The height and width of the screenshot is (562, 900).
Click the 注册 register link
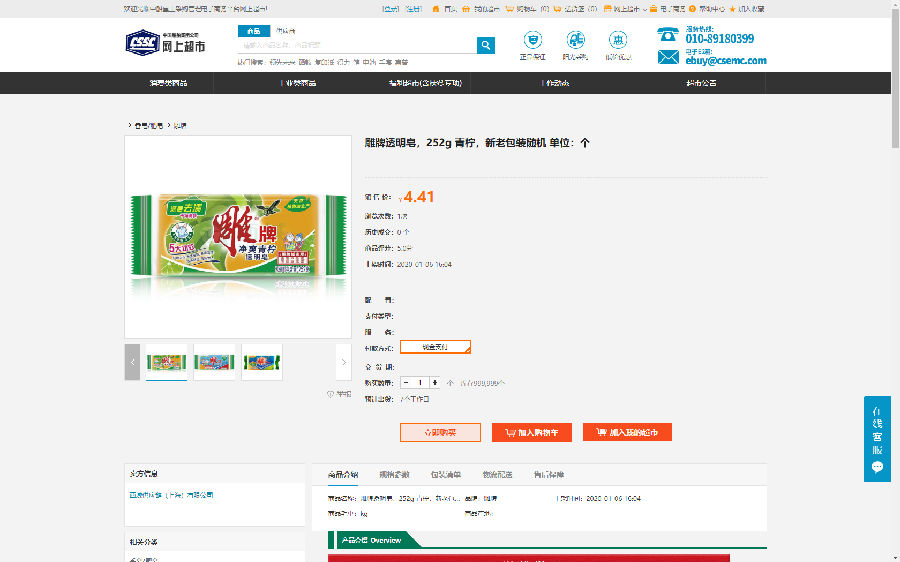[x=413, y=9]
